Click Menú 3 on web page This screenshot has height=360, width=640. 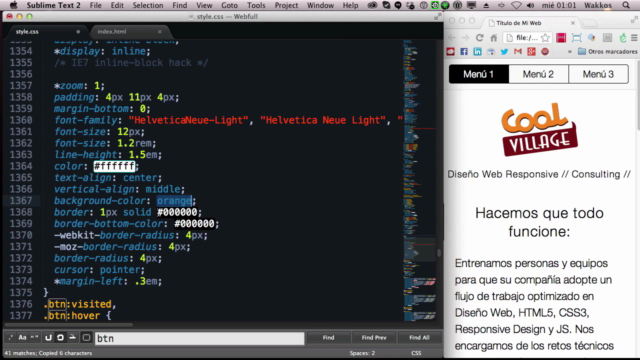coord(598,74)
